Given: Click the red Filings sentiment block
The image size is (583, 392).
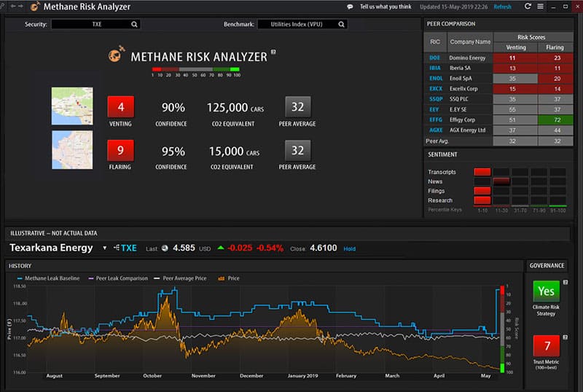Looking at the screenshot, I should point(482,191).
